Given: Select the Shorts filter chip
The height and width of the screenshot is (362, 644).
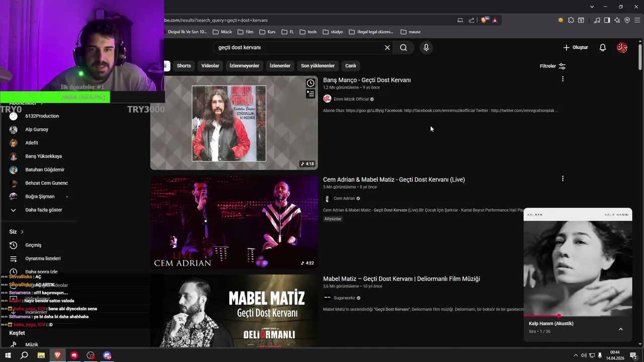Looking at the screenshot, I should (184, 66).
